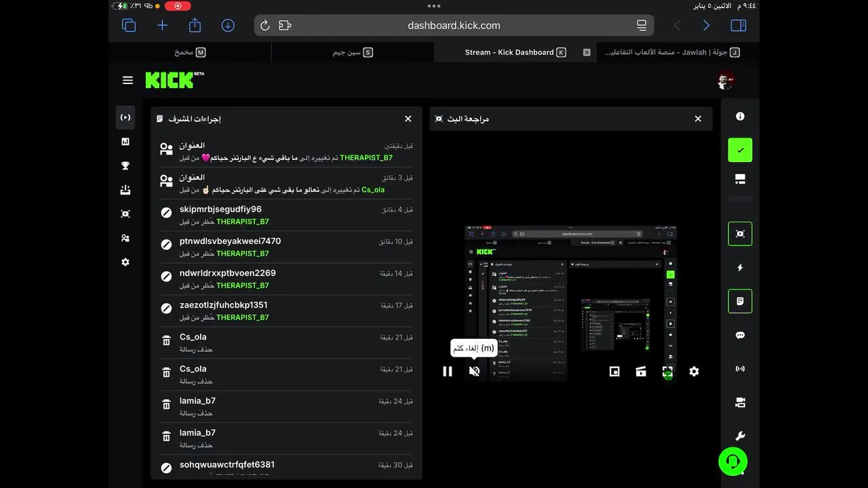The height and width of the screenshot is (488, 868).
Task: Toggle the camera widget in right sidebar
Action: pos(740,403)
